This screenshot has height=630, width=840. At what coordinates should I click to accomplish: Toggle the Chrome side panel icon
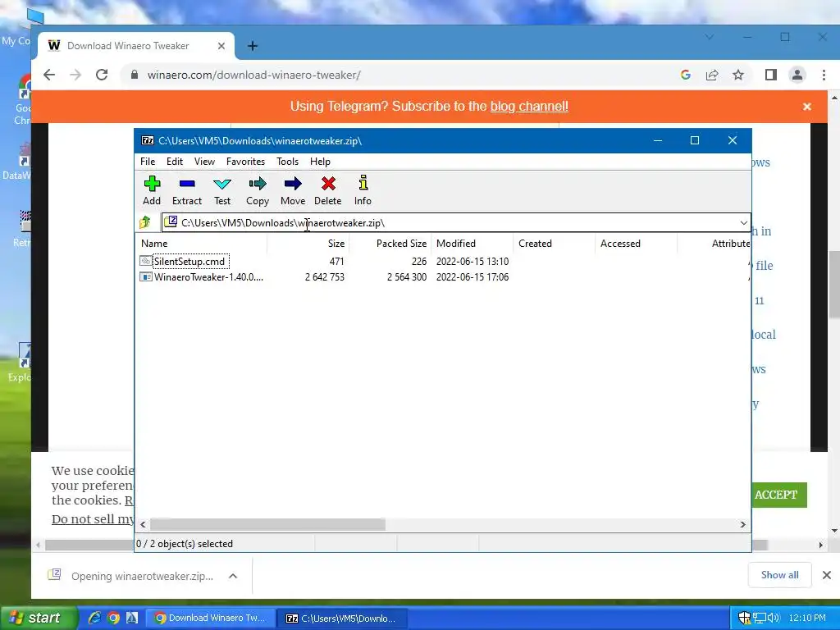[x=771, y=75]
